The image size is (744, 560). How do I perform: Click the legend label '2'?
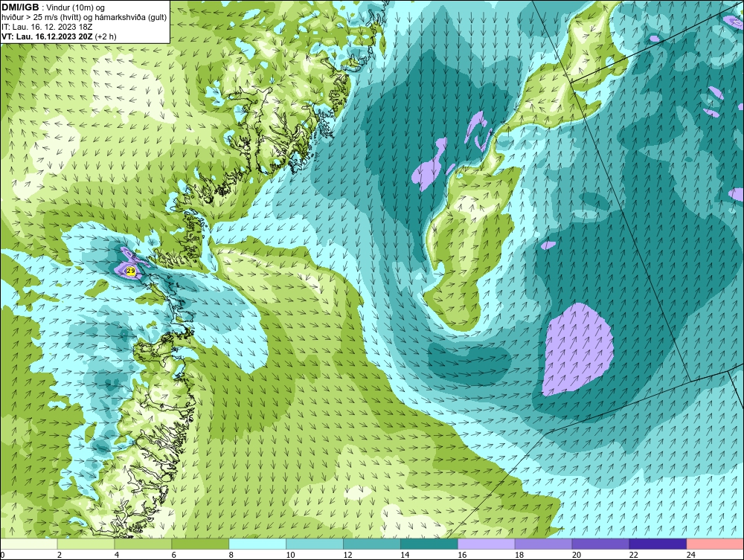pyautogui.click(x=60, y=555)
